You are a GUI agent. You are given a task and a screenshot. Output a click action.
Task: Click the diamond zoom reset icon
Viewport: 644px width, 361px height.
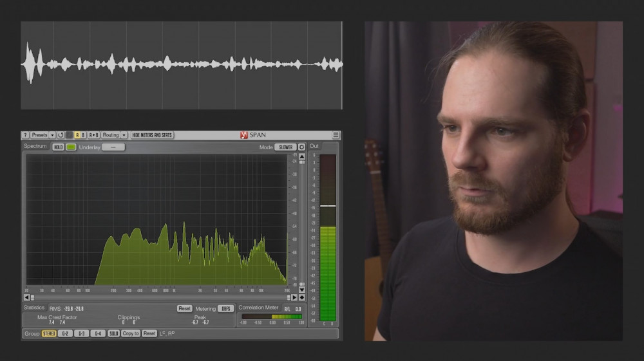point(301,297)
